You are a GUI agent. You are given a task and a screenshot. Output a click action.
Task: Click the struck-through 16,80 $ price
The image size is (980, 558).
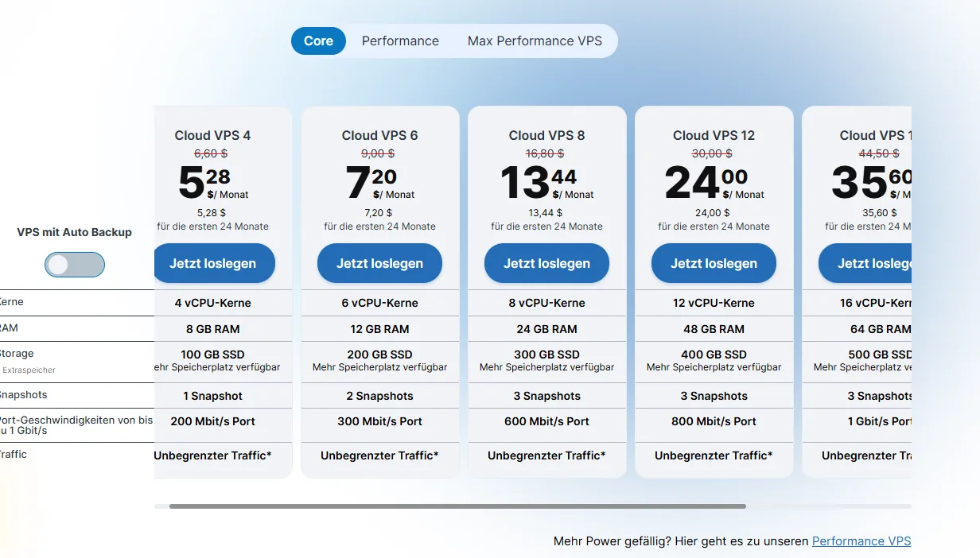coord(545,153)
